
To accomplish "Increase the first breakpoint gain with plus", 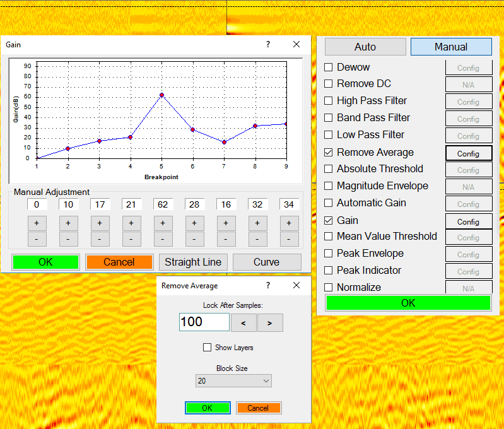I will (37, 223).
